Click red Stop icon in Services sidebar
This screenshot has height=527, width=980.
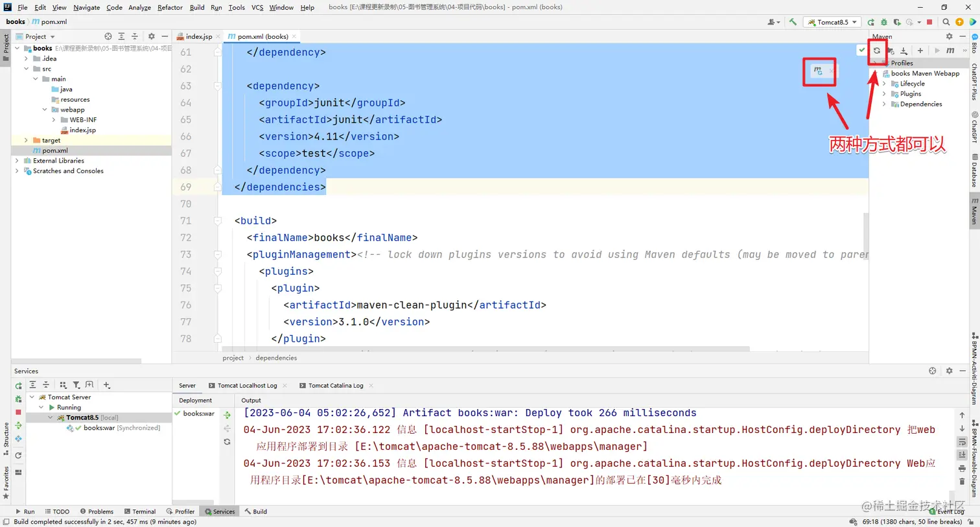pos(18,412)
